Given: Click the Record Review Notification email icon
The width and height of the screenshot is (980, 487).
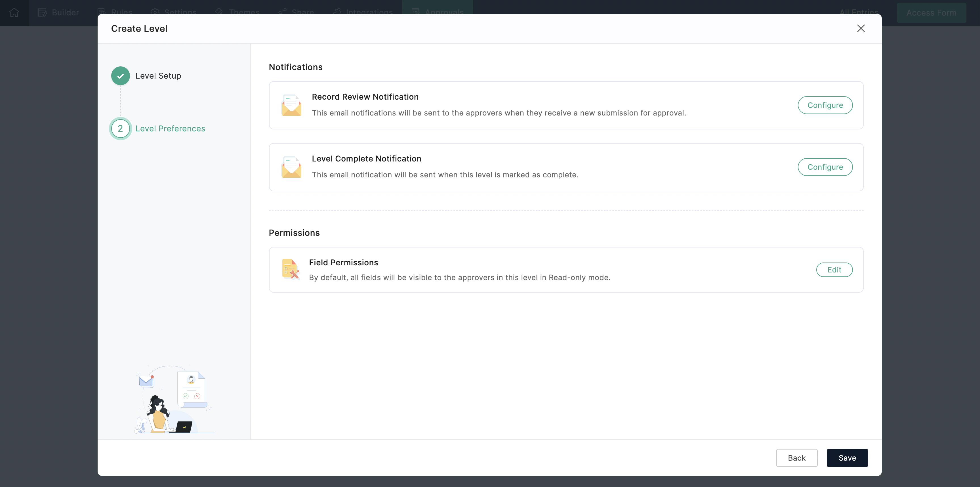Looking at the screenshot, I should 291,105.
